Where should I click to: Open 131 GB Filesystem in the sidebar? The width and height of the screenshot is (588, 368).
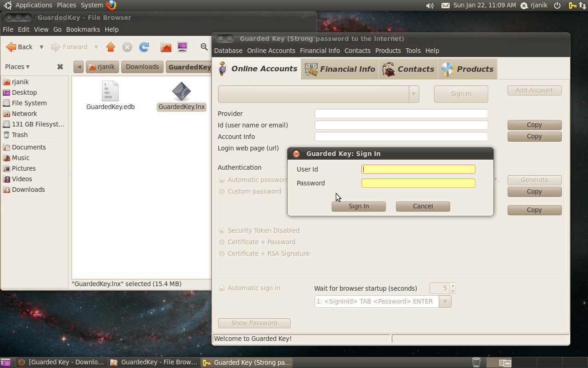point(34,124)
